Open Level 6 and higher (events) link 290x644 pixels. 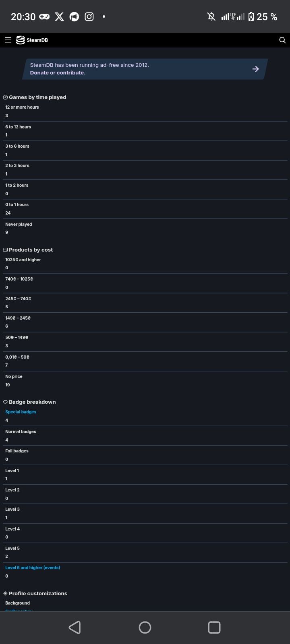[x=33, y=568]
